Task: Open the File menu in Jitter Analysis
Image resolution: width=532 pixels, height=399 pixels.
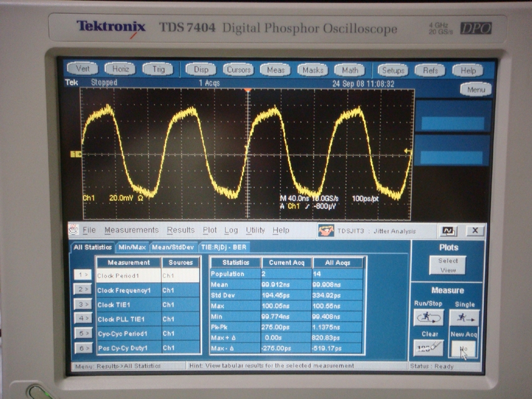Action: click(x=89, y=230)
